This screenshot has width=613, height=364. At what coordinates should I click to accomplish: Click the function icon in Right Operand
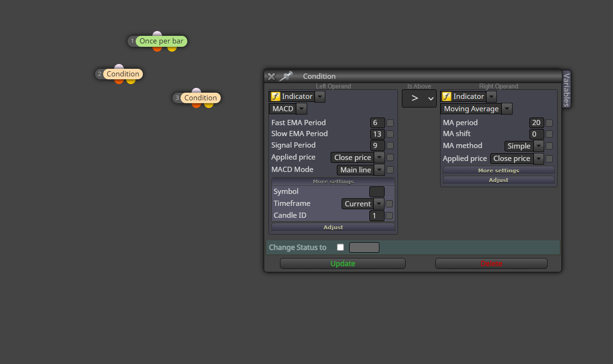tap(447, 96)
